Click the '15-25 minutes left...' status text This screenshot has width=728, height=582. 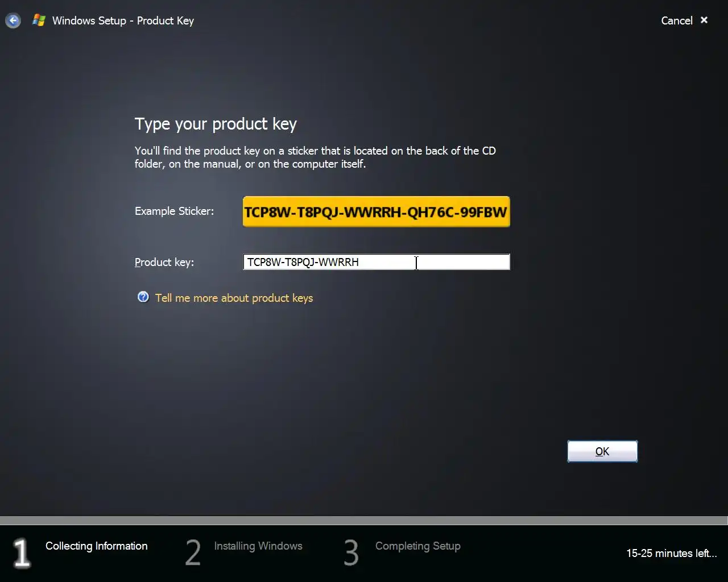[672, 553]
